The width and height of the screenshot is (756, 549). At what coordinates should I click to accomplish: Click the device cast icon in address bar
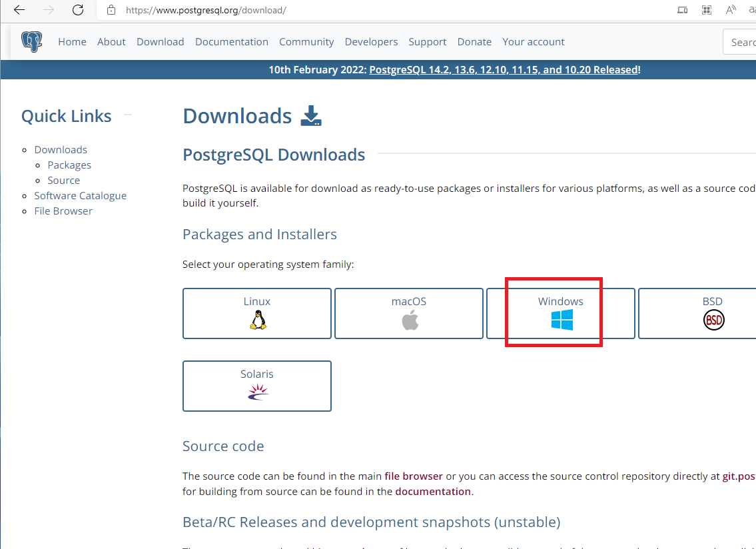coord(682,10)
